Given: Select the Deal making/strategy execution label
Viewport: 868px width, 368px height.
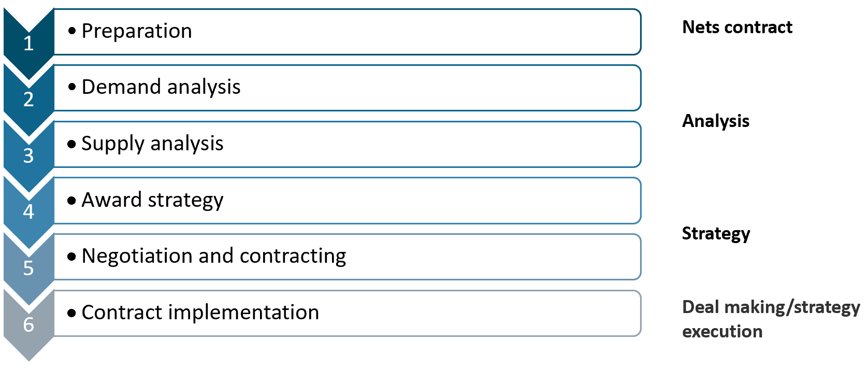Looking at the screenshot, I should (771, 319).
